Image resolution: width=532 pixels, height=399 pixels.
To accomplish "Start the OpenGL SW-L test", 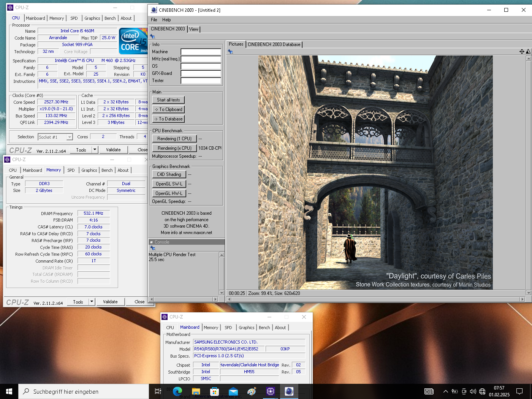I will click(x=169, y=184).
